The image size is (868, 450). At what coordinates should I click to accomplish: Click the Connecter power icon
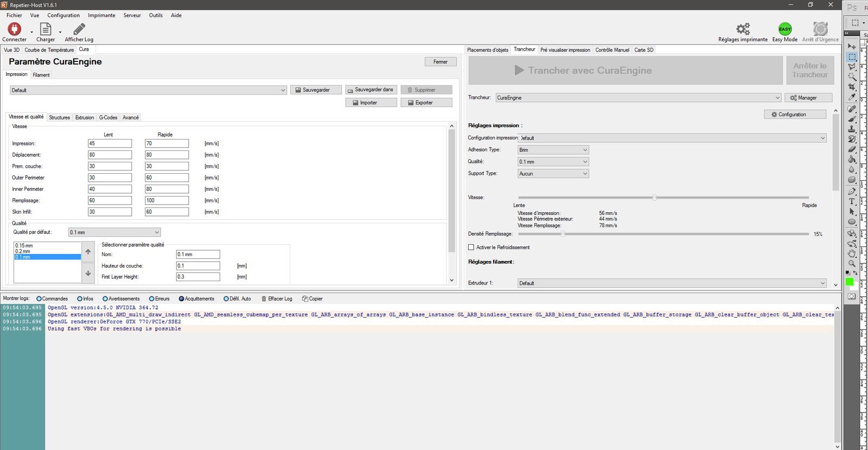[x=14, y=29]
